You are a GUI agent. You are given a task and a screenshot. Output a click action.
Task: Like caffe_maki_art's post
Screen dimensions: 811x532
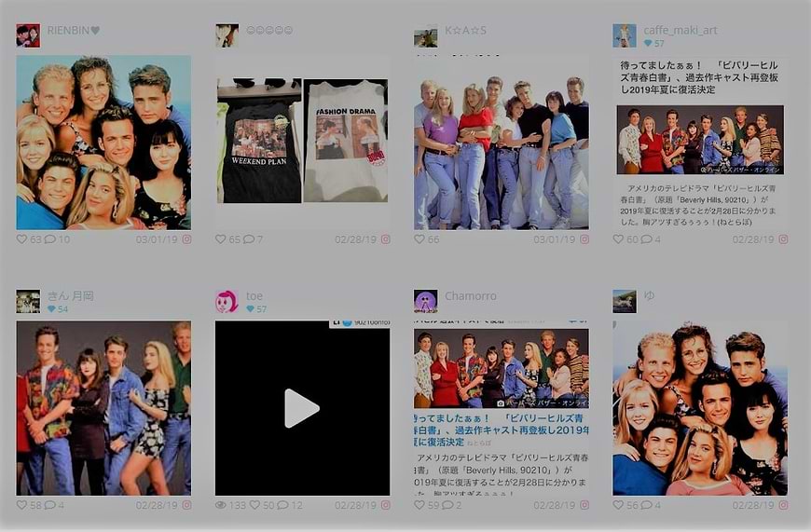coord(618,239)
